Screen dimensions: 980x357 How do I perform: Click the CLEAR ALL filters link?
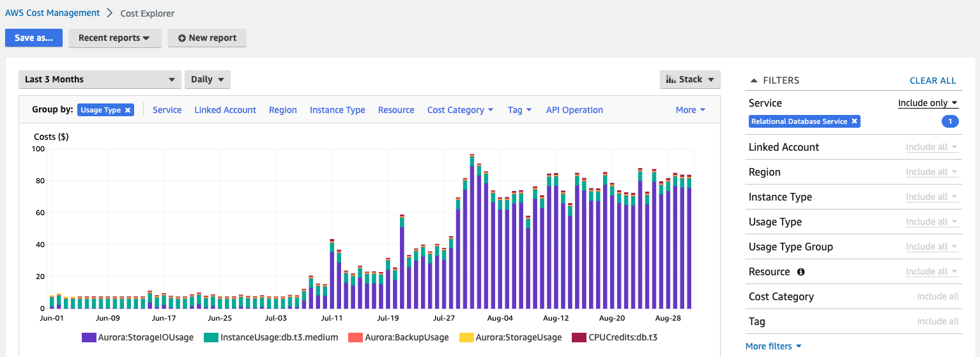(933, 80)
